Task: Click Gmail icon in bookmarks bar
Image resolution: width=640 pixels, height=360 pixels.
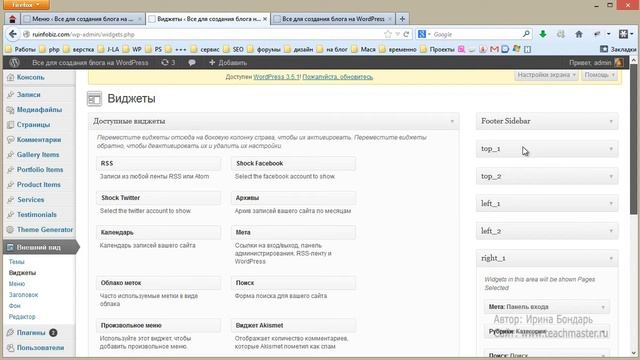Action: (494, 49)
